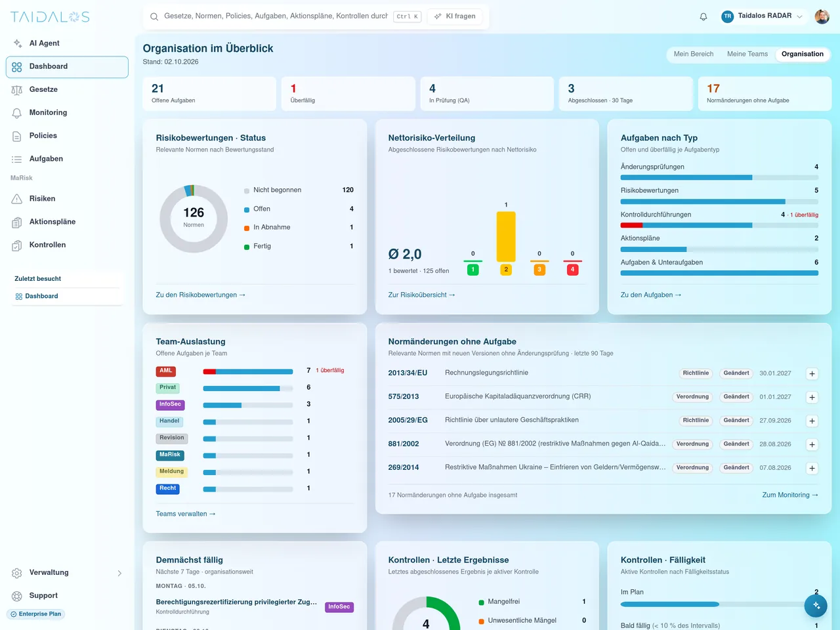This screenshot has height=630, width=840.
Task: Click the yellow risk level 2 bar
Action: [x=506, y=236]
